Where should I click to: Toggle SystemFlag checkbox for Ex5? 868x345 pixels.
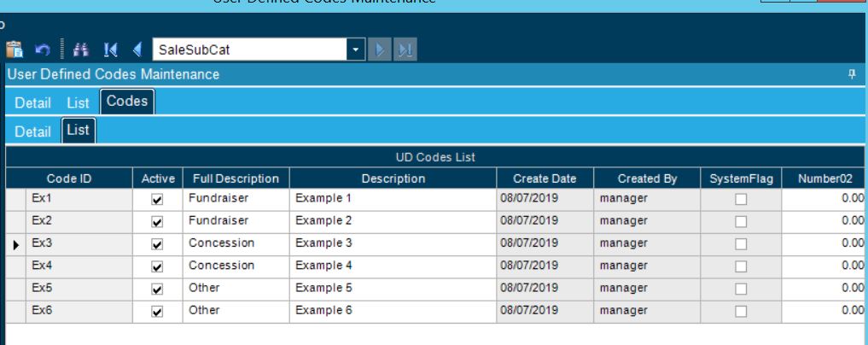(x=741, y=289)
